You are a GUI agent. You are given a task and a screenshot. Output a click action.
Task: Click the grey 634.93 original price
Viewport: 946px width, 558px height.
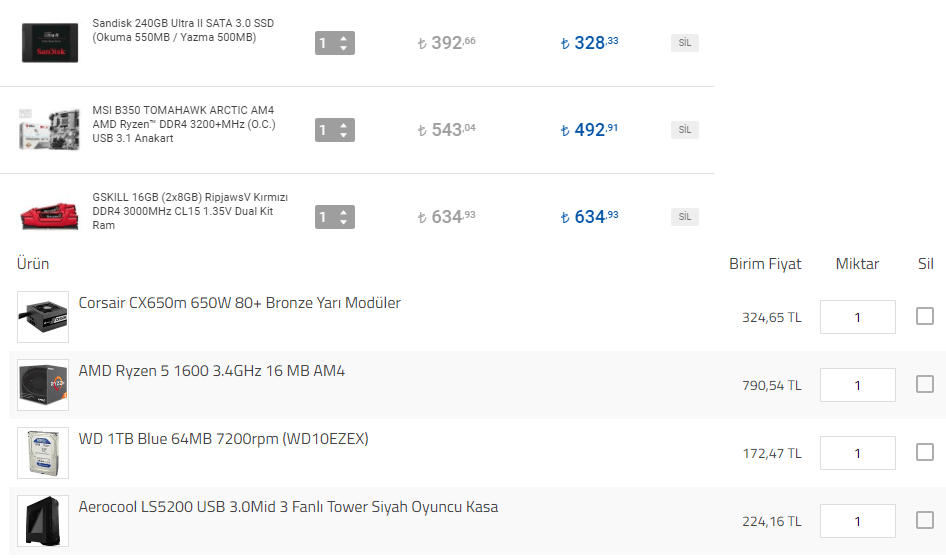(446, 217)
